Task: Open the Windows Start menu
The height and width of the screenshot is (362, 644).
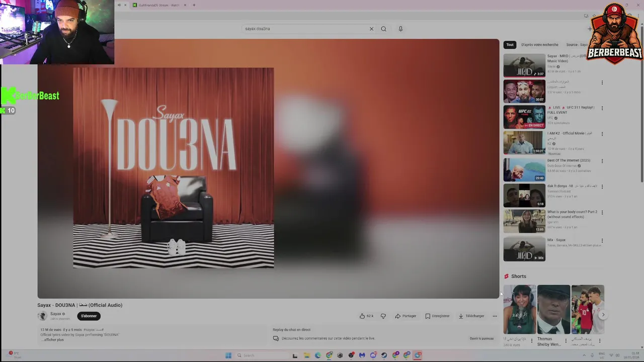Action: [x=228, y=355]
